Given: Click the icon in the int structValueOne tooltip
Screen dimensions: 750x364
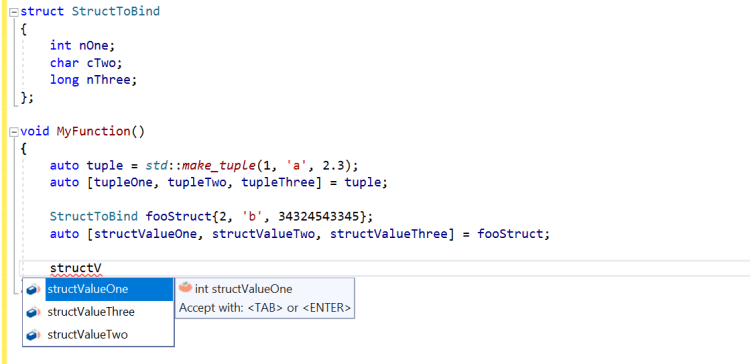Looking at the screenshot, I should [x=185, y=287].
